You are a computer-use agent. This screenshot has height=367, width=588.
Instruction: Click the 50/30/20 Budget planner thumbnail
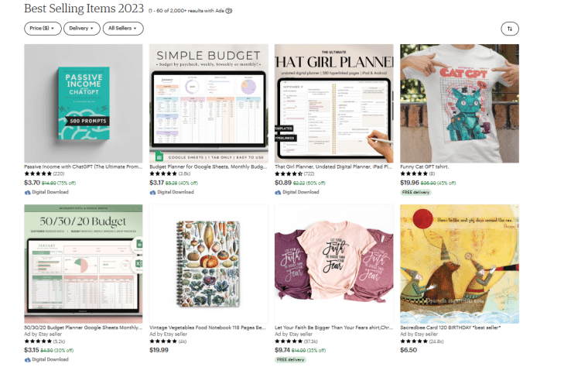(x=84, y=264)
